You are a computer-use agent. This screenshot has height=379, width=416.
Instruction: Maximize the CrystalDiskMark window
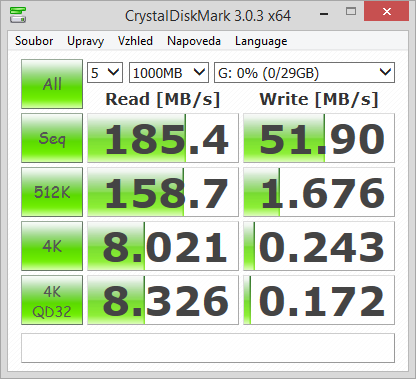coord(351,12)
